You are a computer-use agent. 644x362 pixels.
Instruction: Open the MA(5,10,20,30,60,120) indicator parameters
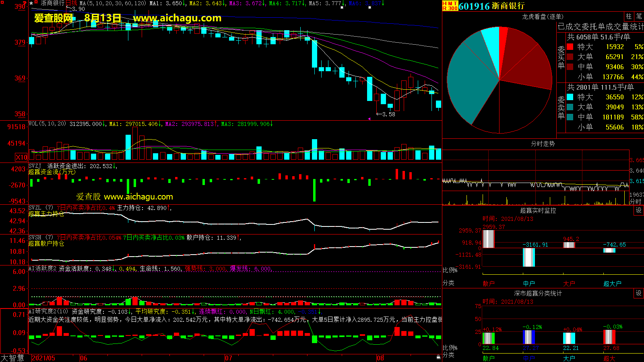coord(113,3)
